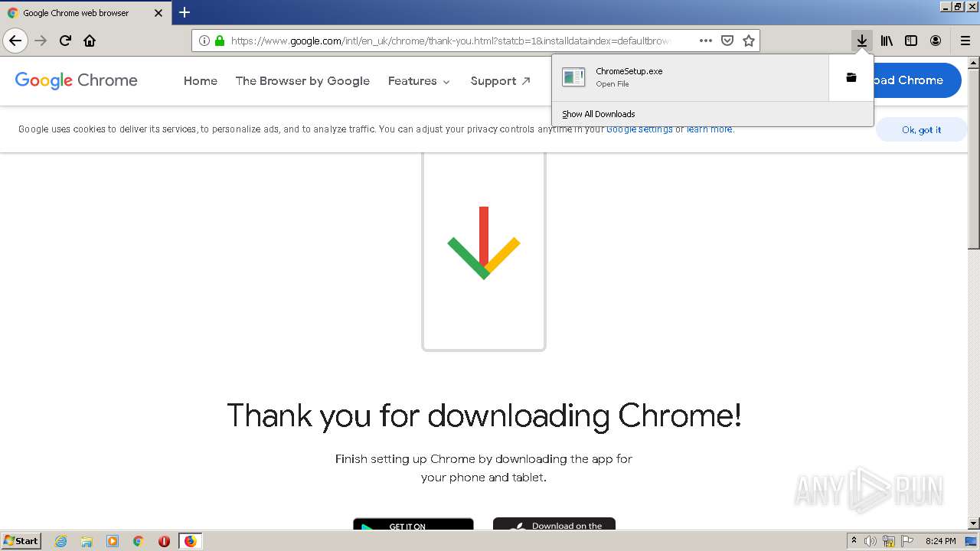Open page actions three-dots menu

706,41
